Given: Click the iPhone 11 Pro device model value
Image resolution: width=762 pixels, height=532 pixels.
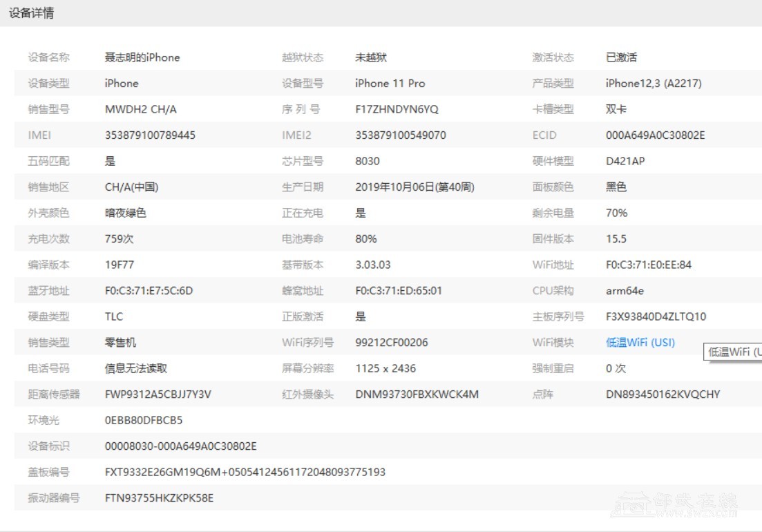Looking at the screenshot, I should point(390,84).
